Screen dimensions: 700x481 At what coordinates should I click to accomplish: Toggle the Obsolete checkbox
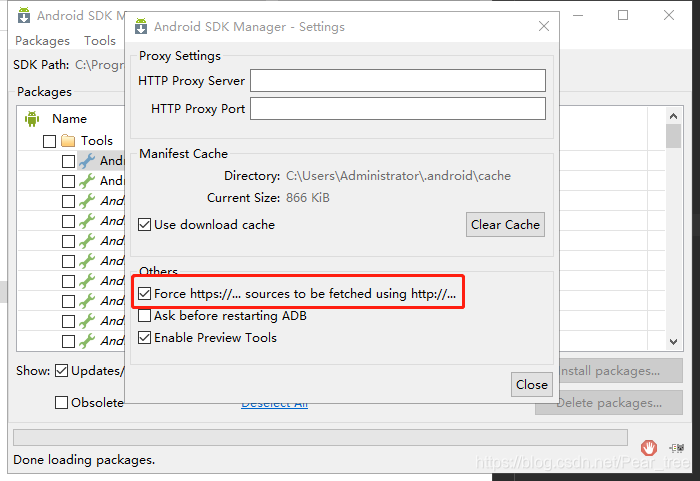pos(61,402)
